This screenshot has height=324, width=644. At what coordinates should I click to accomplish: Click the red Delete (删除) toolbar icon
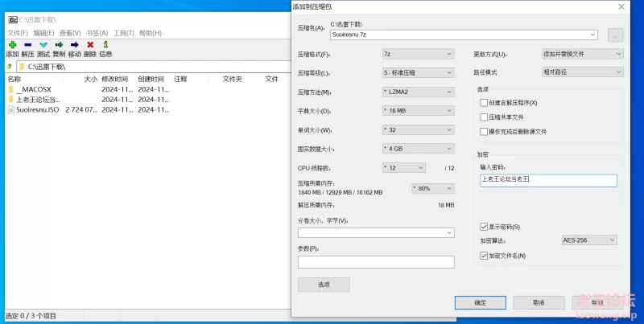coord(90,45)
